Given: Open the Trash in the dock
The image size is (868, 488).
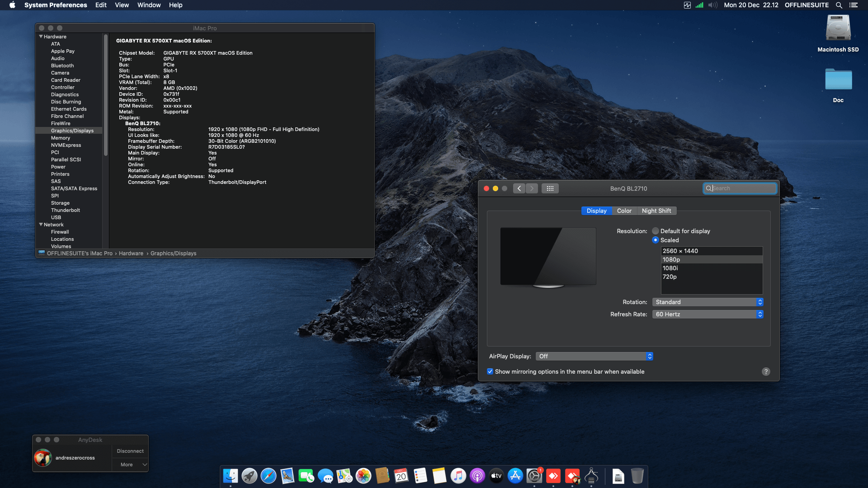Looking at the screenshot, I should [x=637, y=476].
